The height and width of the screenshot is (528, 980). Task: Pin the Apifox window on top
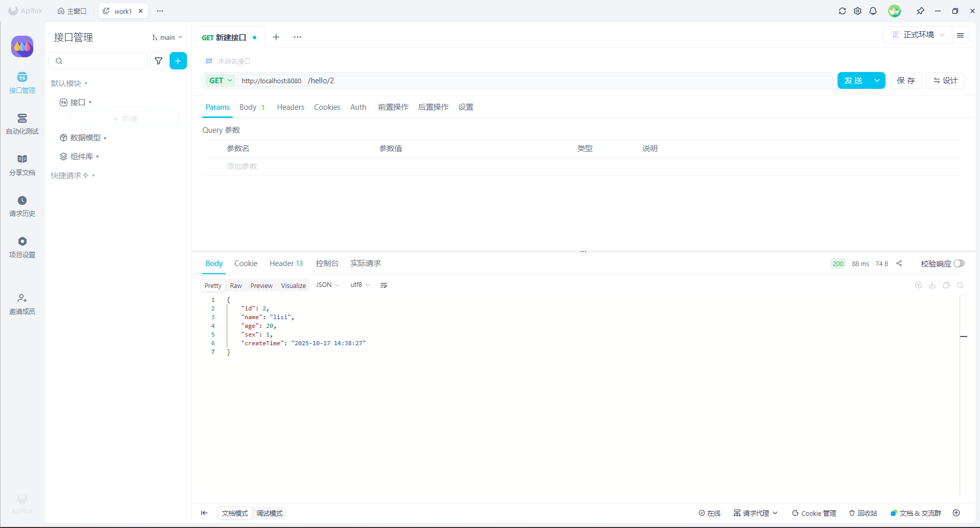(921, 11)
